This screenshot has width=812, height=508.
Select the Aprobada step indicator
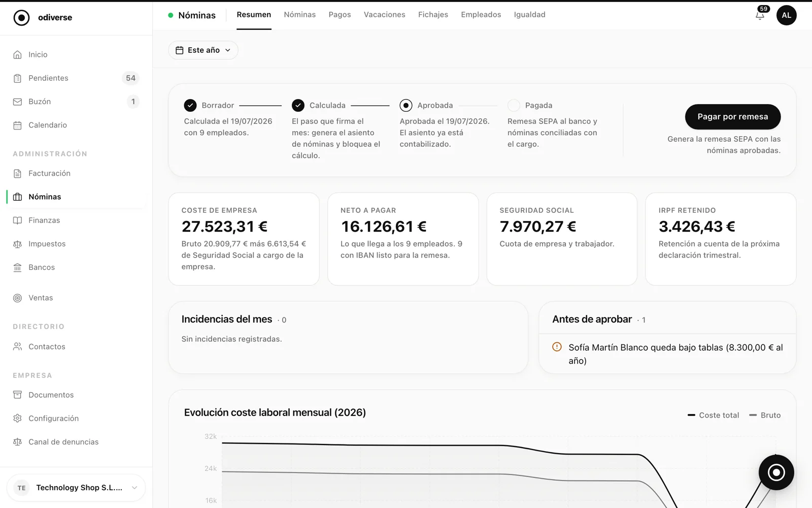(406, 105)
